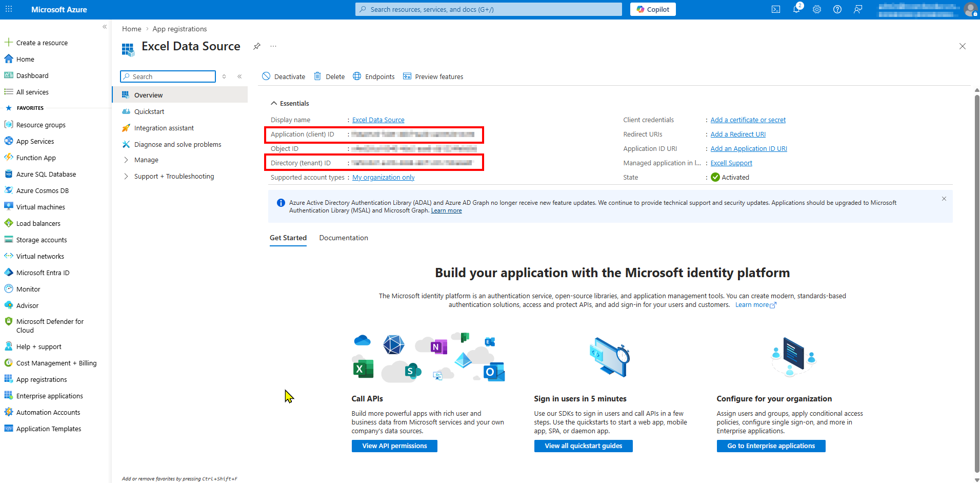The image size is (980, 483).
Task: Click the Copilot button
Action: tap(653, 9)
